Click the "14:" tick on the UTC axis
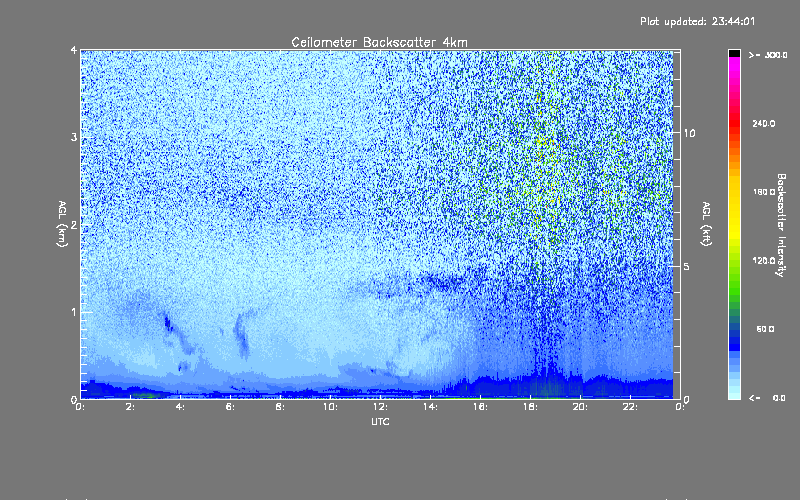Viewport: 800px width, 500px height. pos(430,407)
